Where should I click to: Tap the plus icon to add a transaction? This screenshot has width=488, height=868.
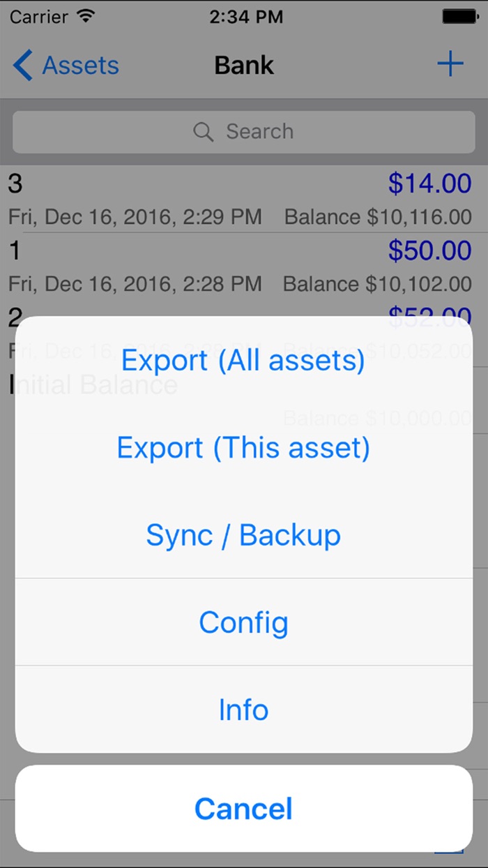click(450, 63)
